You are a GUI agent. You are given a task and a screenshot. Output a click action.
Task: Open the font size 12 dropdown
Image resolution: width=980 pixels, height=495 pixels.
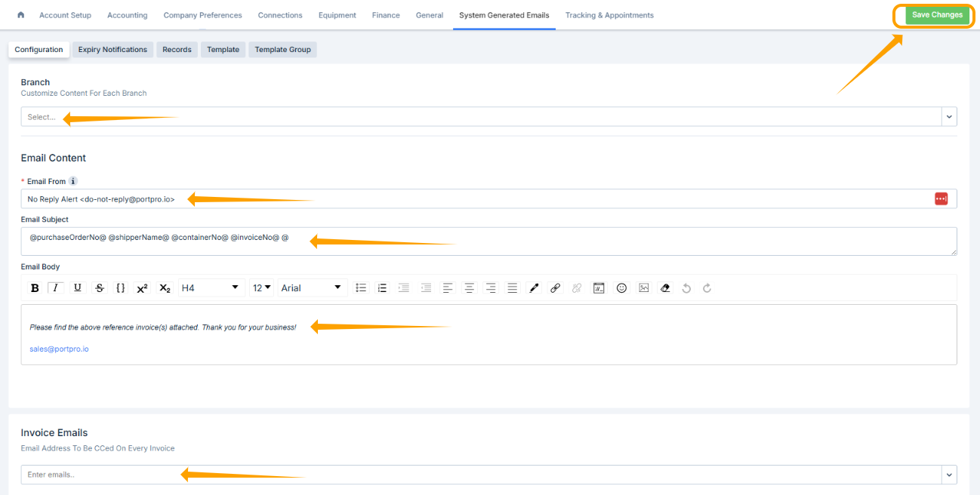261,288
